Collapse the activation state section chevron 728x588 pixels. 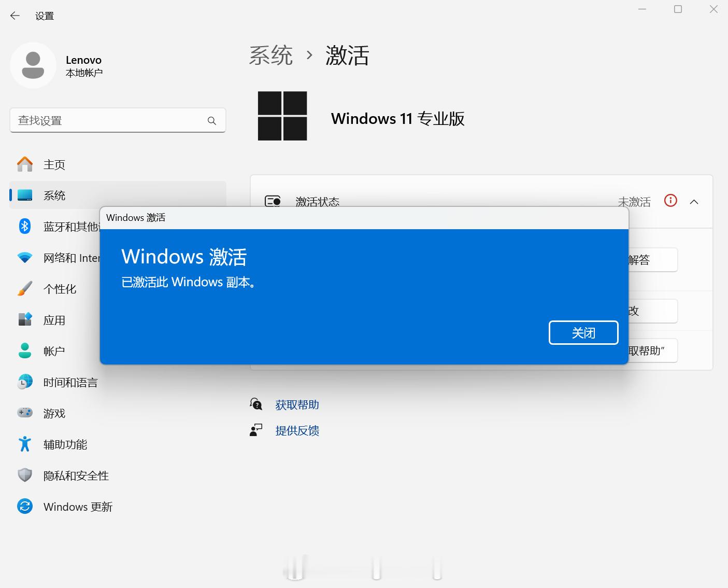[x=694, y=202]
